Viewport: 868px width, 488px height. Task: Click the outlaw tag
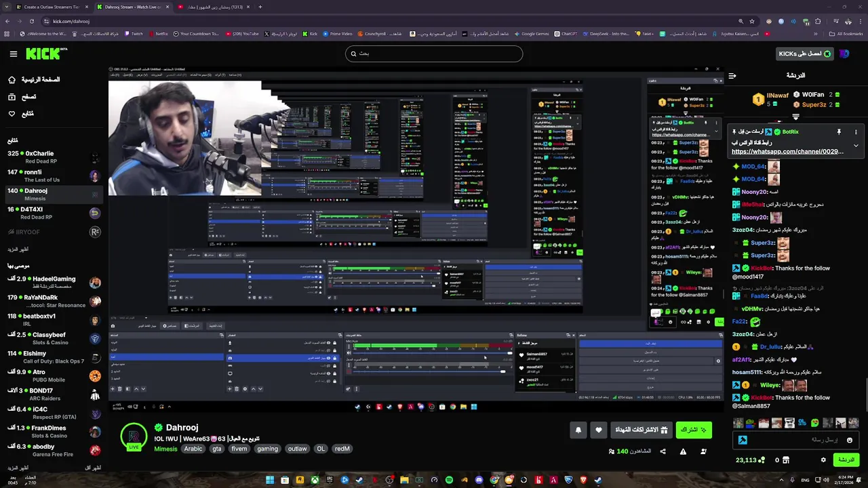tap(297, 449)
